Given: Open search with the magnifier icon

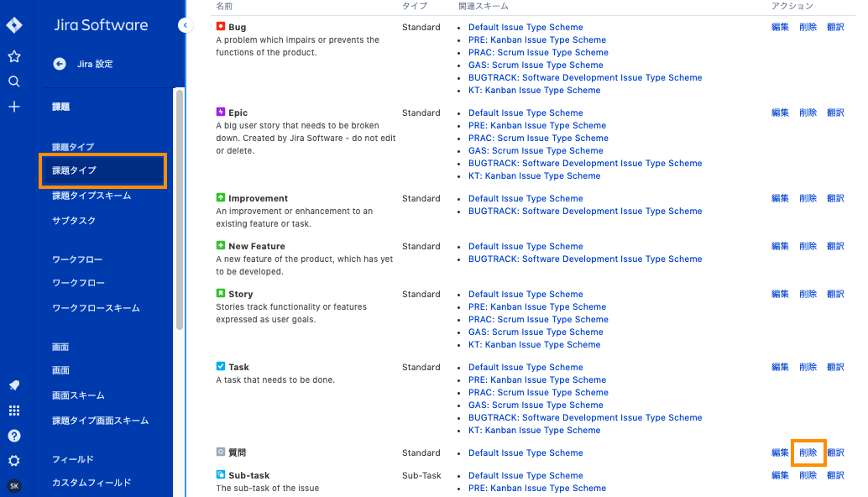Looking at the screenshot, I should point(14,82).
